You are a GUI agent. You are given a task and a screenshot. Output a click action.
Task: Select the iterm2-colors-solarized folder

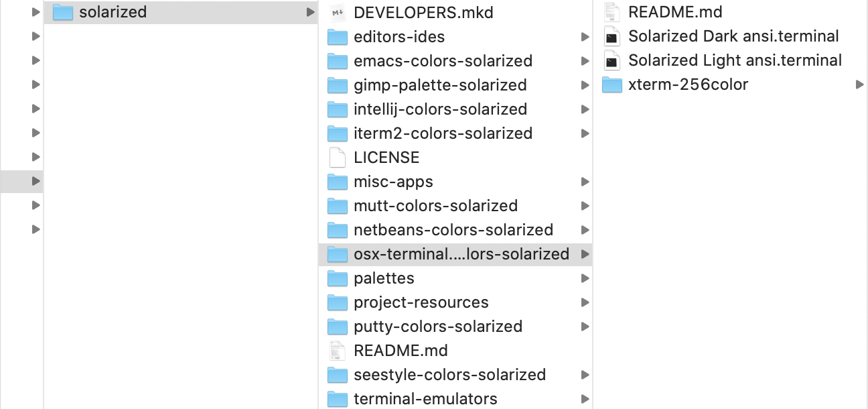443,133
